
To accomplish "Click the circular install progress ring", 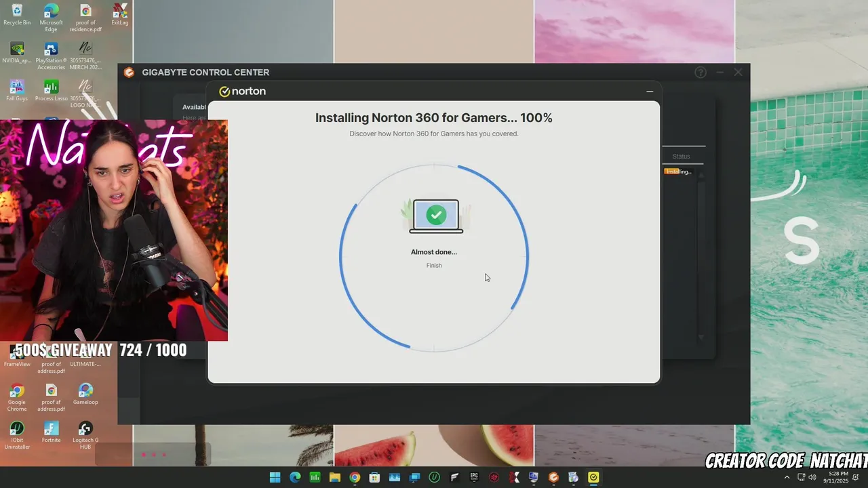I will coord(434,258).
